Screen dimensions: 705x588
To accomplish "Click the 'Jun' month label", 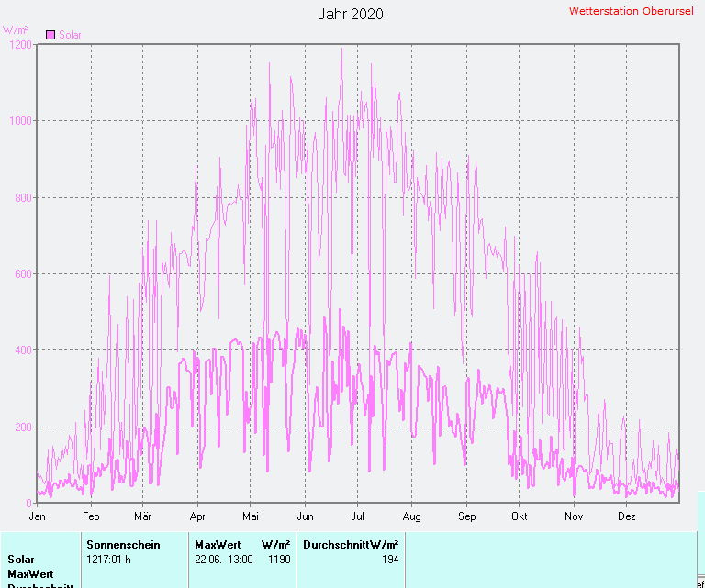I will click(x=305, y=516).
